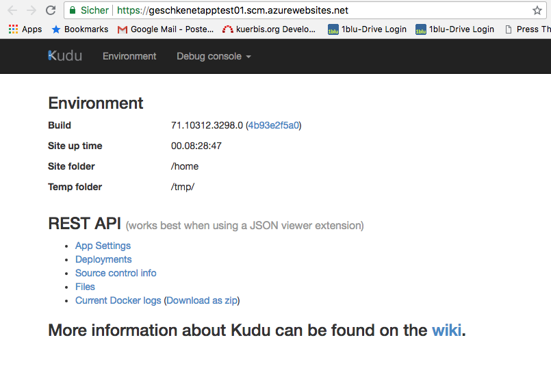Click the /tmp/ temp folder value
The width and height of the screenshot is (551, 392).
[183, 187]
